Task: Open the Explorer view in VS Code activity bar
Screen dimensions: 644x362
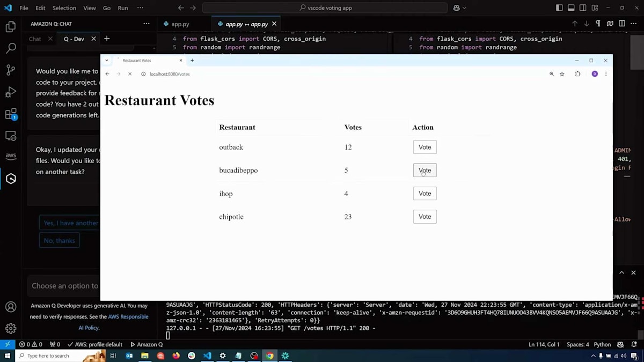Action: (x=11, y=27)
